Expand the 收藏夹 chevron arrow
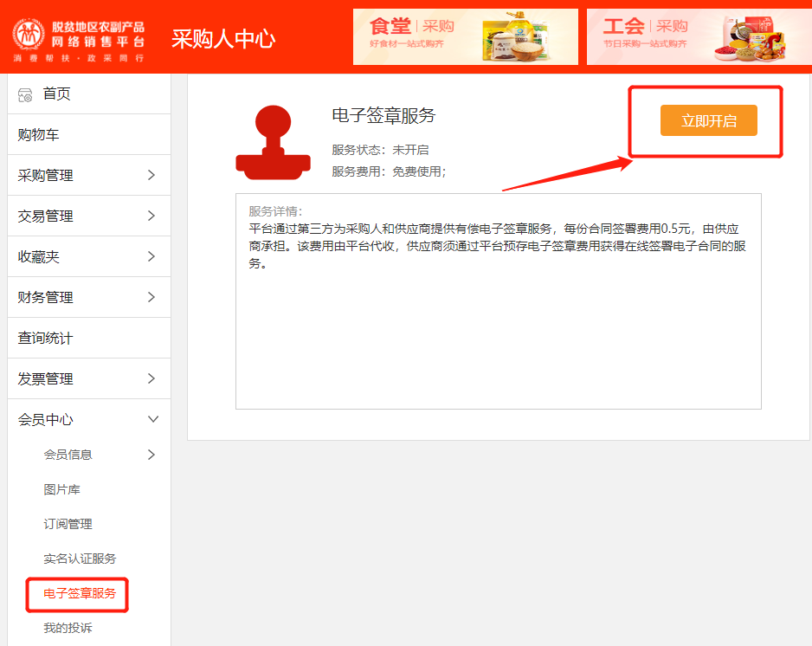Viewport: 812px width, 646px height. tap(151, 256)
